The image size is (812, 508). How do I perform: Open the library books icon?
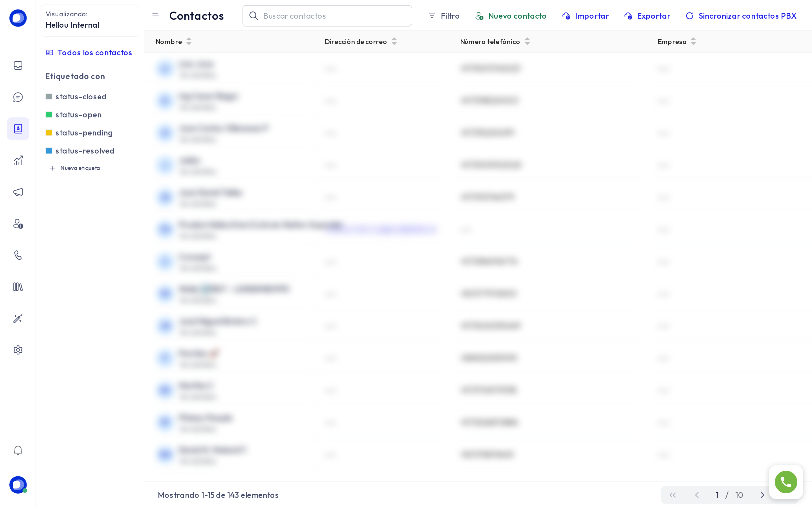[18, 287]
